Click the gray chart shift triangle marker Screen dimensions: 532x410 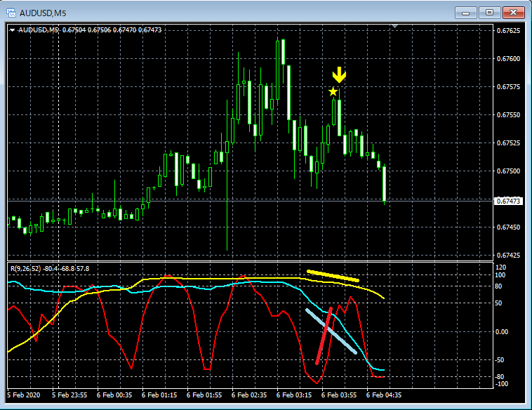point(394,26)
